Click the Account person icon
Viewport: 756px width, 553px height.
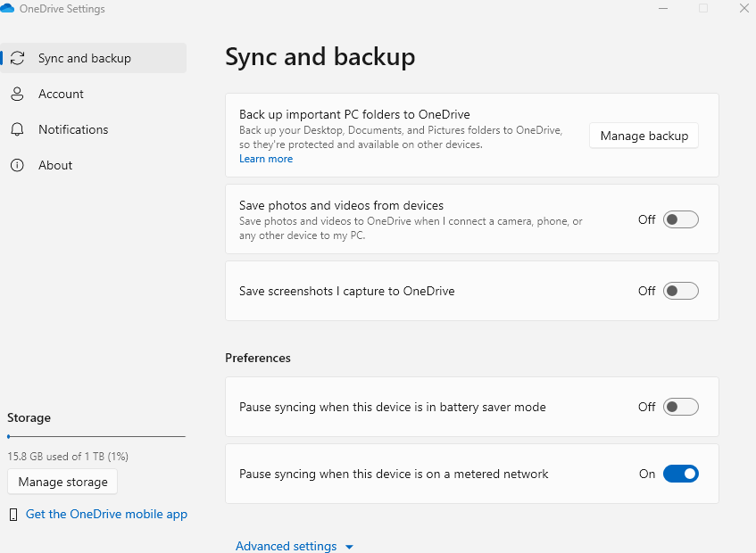[17, 94]
